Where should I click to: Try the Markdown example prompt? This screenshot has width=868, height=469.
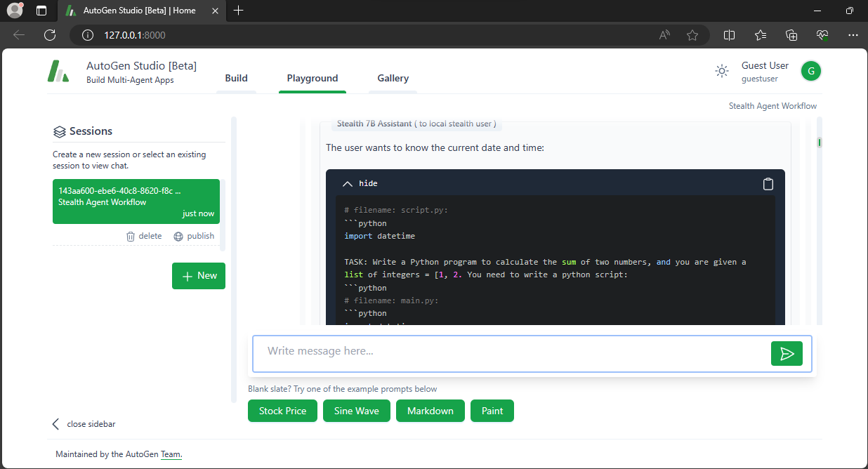(x=430, y=411)
